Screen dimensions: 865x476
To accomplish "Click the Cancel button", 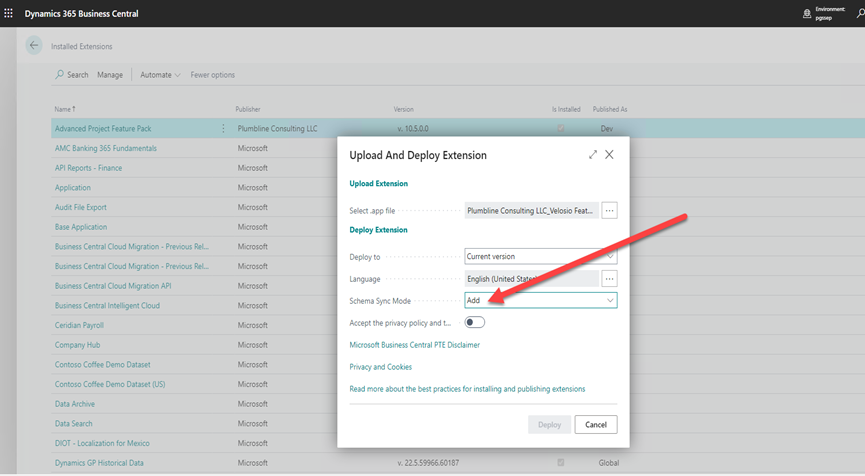I will tap(596, 424).
